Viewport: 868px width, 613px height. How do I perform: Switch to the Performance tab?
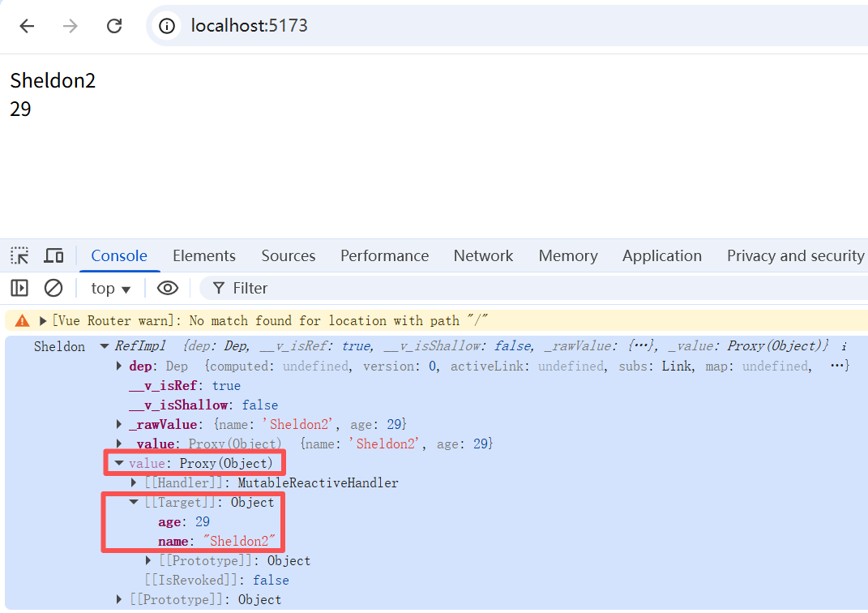[384, 256]
